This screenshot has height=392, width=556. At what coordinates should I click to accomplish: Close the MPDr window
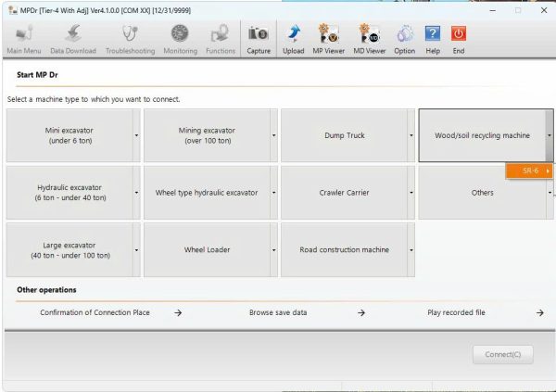[544, 10]
